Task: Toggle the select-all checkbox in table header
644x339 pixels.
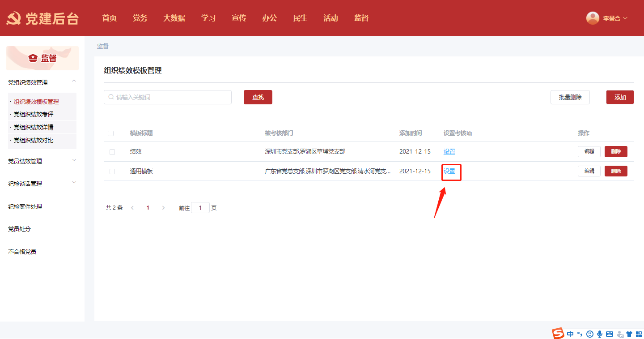Action: click(111, 133)
